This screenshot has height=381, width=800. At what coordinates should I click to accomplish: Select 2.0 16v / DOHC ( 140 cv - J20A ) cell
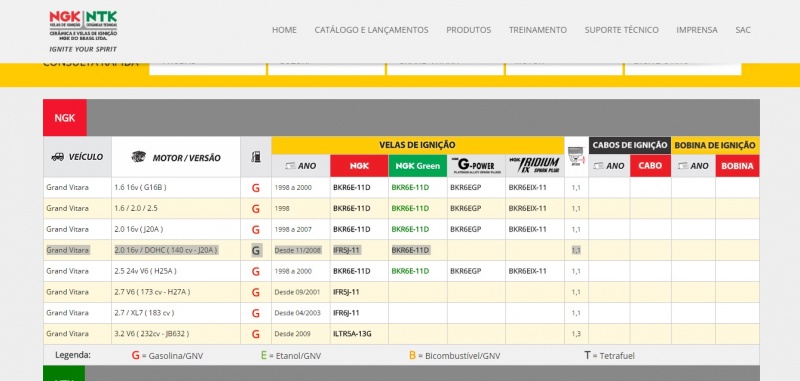176,250
